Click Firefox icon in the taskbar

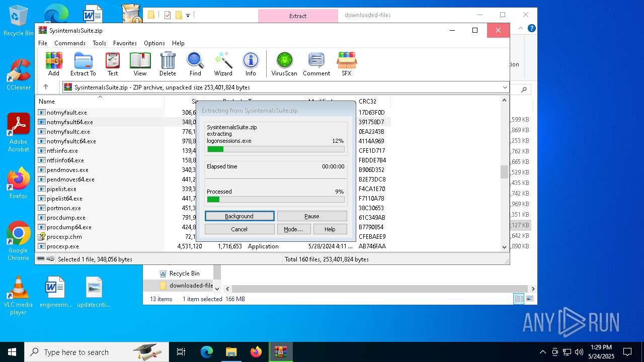click(x=256, y=352)
